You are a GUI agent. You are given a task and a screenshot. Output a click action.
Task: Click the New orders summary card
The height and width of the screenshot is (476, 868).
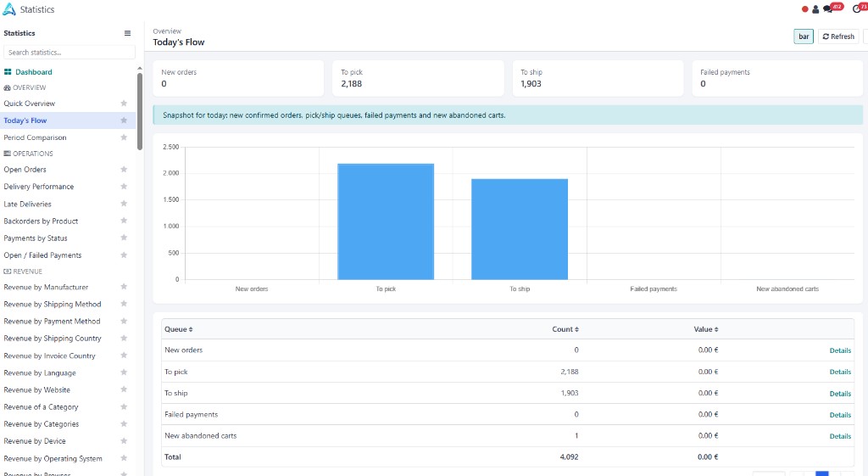click(x=238, y=78)
